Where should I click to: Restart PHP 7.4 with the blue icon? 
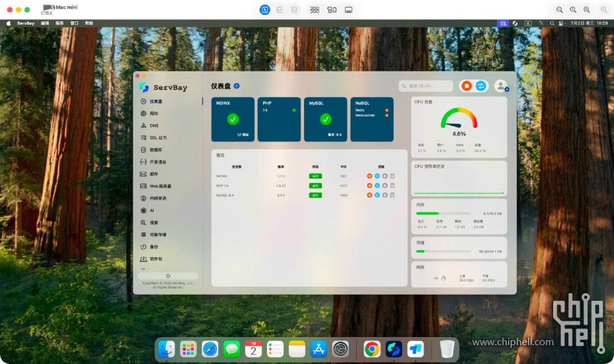tap(377, 185)
